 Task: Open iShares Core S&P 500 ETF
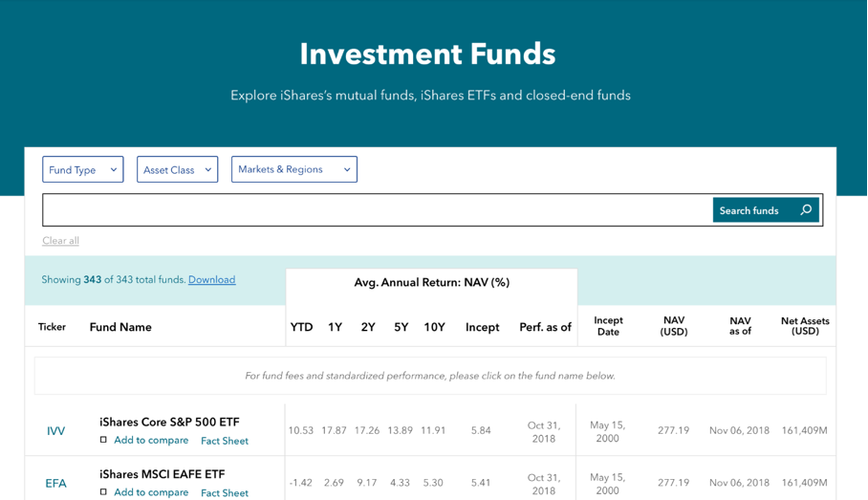(x=169, y=423)
